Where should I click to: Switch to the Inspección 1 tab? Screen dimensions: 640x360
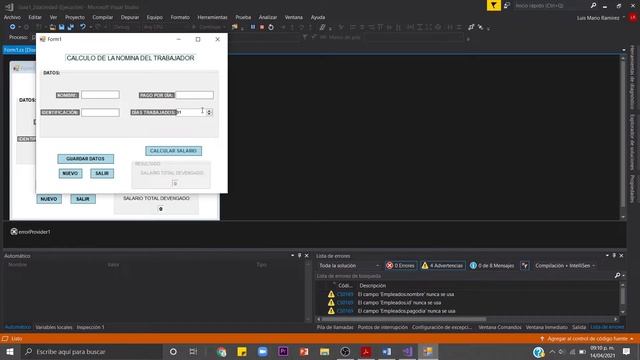pos(91,327)
